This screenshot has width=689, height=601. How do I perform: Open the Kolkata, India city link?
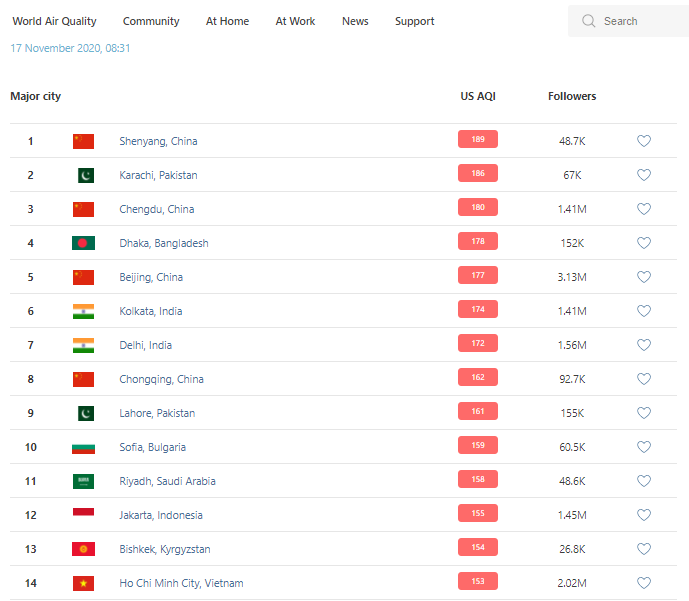pyautogui.click(x=153, y=311)
